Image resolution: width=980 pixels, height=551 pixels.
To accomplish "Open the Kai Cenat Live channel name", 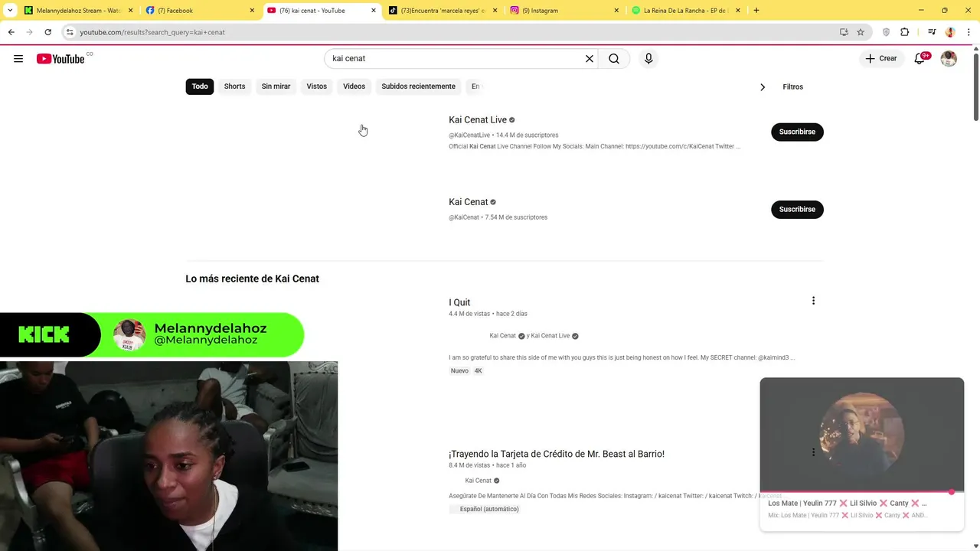I will [x=478, y=120].
